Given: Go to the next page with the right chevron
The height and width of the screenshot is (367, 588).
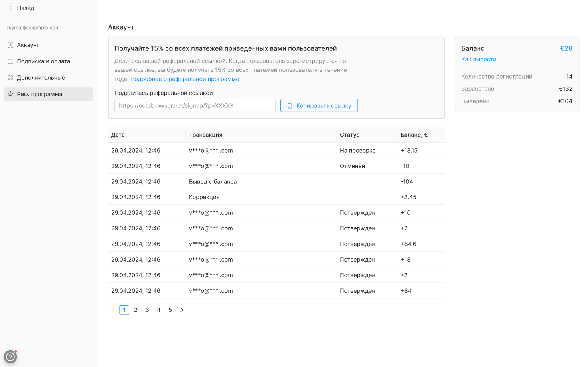Looking at the screenshot, I should tap(182, 310).
